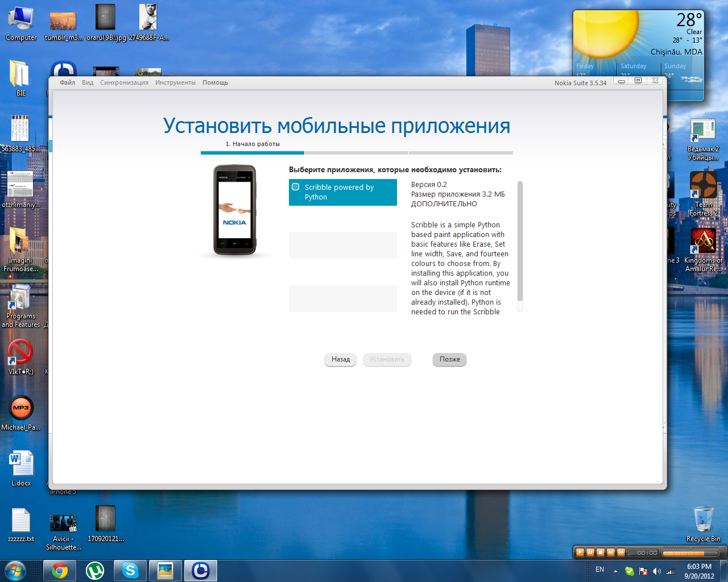Select the 563883_485 desktop file
Viewport: 728px width, 582px height.
coord(20,134)
